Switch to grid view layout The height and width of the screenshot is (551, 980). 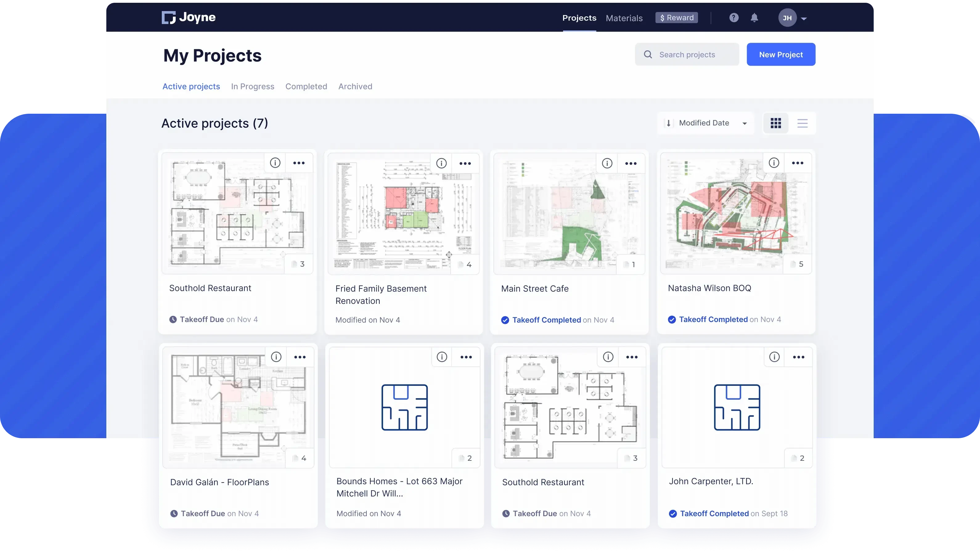pos(776,123)
